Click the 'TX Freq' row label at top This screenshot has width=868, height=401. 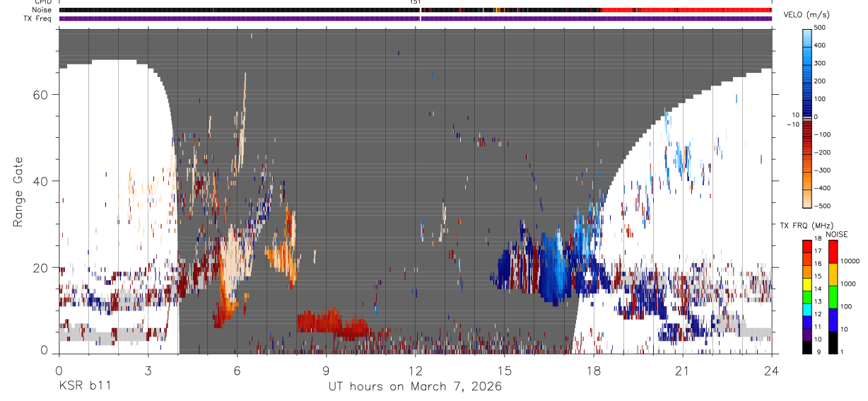38,18
